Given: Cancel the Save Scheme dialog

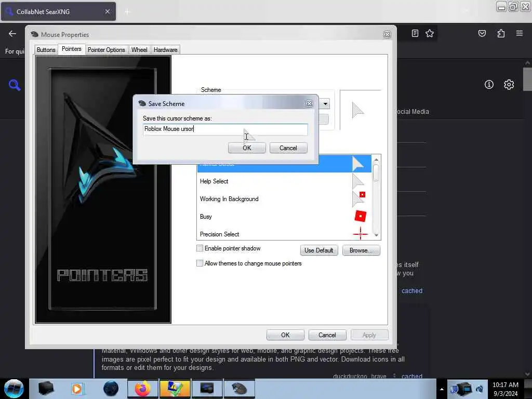Looking at the screenshot, I should (x=288, y=148).
